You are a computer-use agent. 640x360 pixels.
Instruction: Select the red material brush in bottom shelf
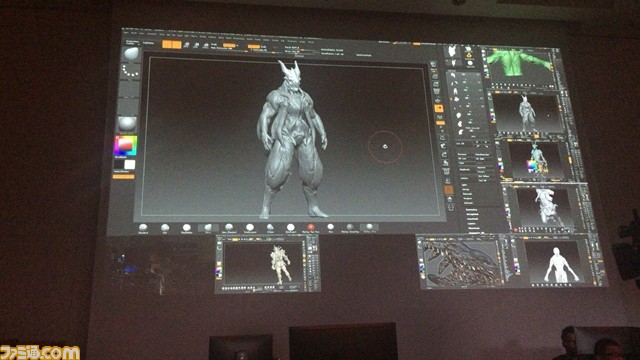click(x=311, y=227)
